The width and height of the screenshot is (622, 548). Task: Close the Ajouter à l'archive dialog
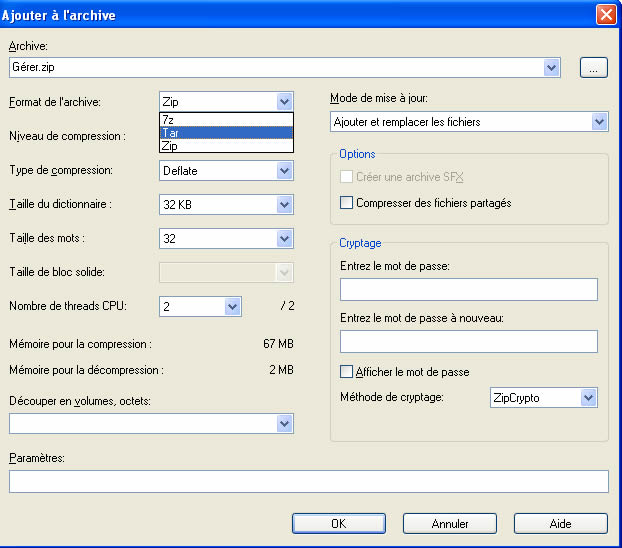point(605,15)
